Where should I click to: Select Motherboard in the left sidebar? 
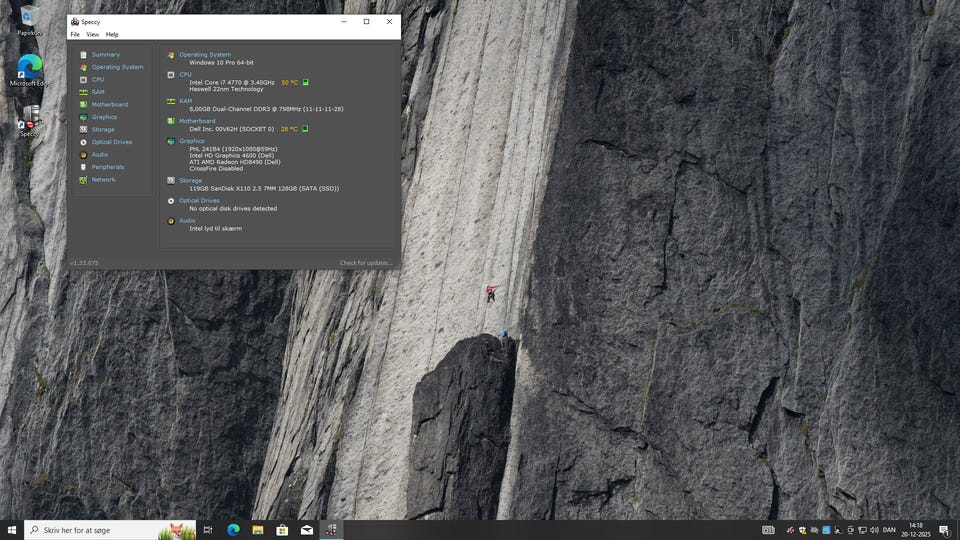coord(109,105)
